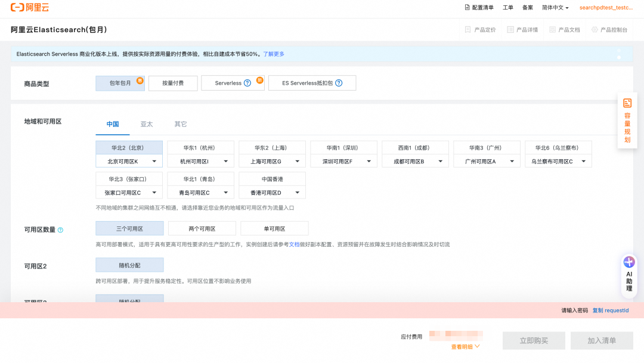Select 包年包月 product type
644x363 pixels.
(x=120, y=83)
